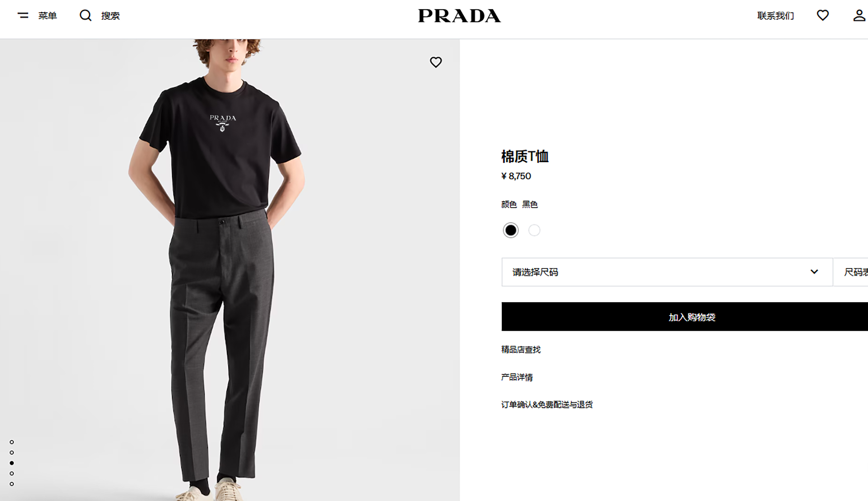Click the search magnifier icon
The height and width of the screenshot is (501, 868).
(85, 16)
